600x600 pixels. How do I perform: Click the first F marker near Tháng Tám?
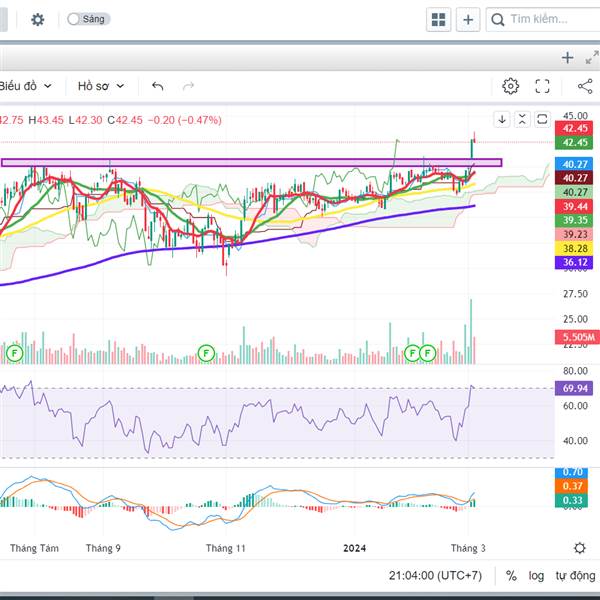click(15, 352)
